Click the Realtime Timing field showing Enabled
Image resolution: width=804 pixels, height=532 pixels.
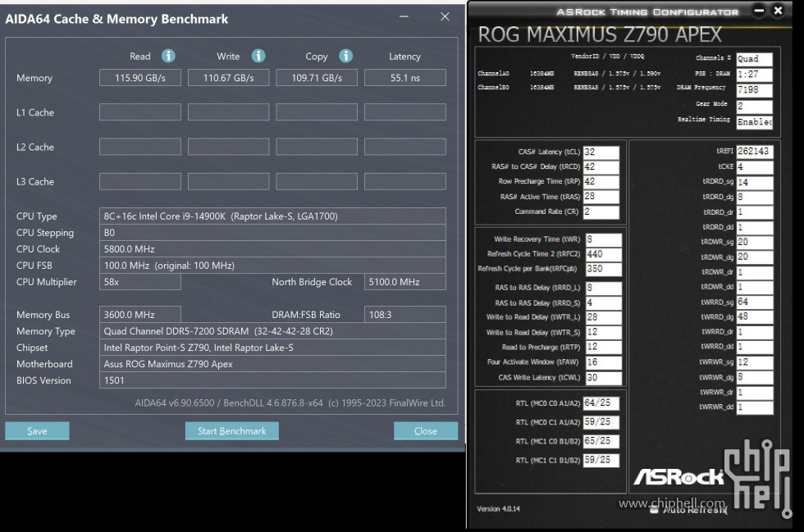[754, 122]
